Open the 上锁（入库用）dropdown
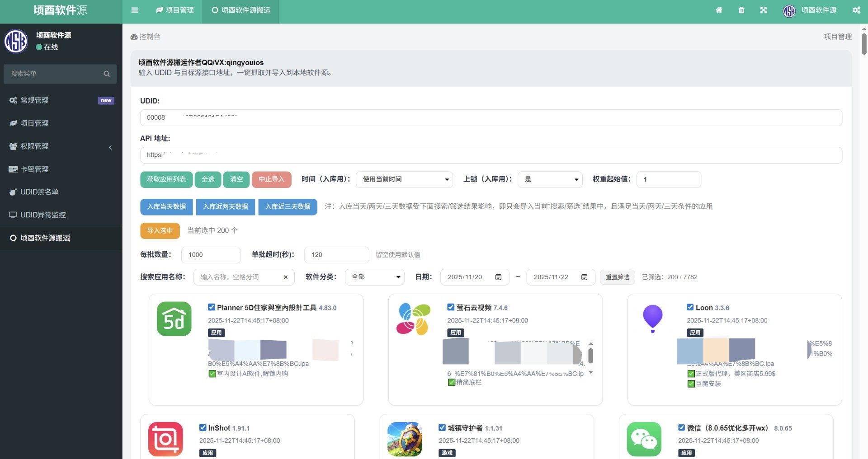This screenshot has width=868, height=459. pyautogui.click(x=550, y=179)
